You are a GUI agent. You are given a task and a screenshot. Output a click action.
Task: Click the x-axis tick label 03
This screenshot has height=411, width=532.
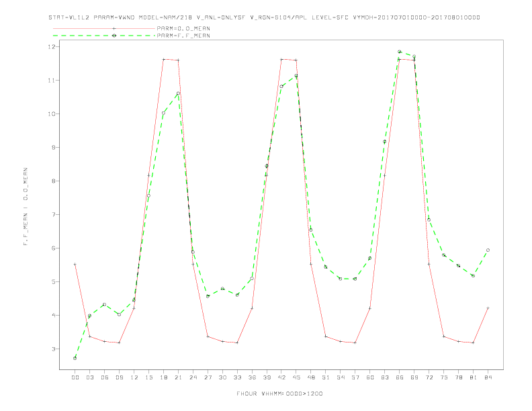click(x=89, y=377)
